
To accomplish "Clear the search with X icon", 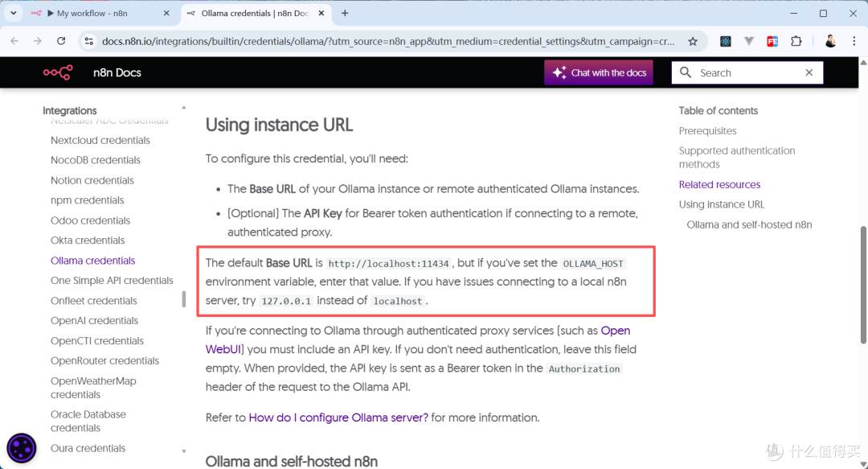I will [x=809, y=72].
